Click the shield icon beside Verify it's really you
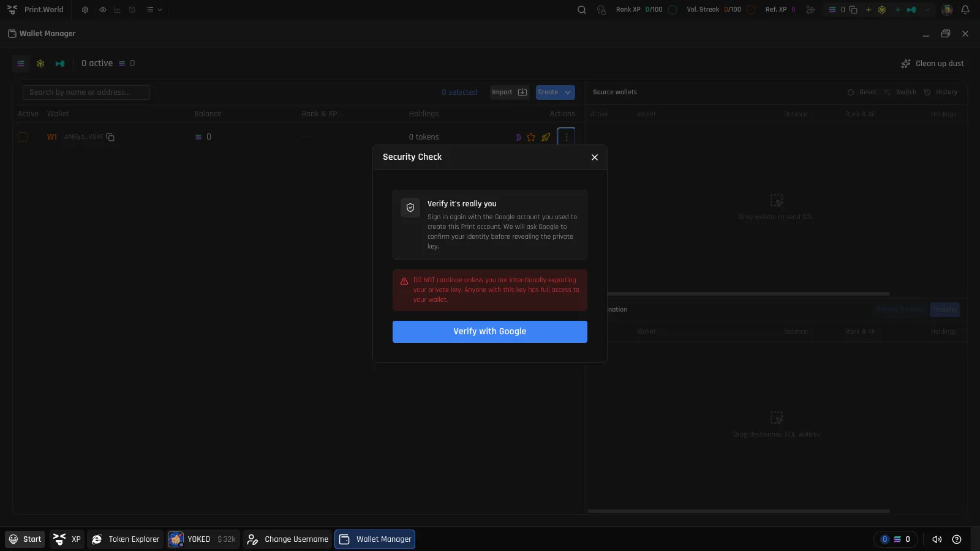980x551 pixels. click(410, 208)
